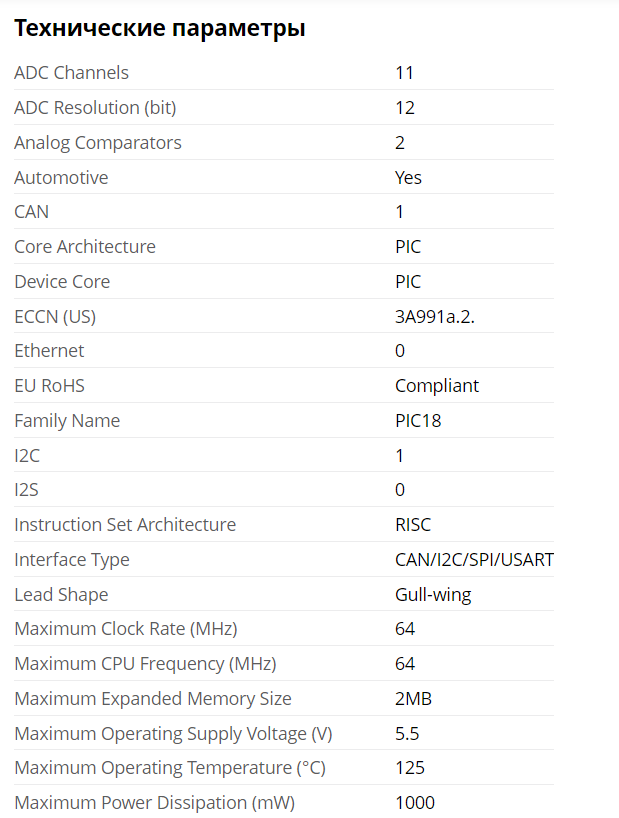Image resolution: width=619 pixels, height=818 pixels.
Task: Click the ADC Resolution value 12
Action: click(x=405, y=107)
